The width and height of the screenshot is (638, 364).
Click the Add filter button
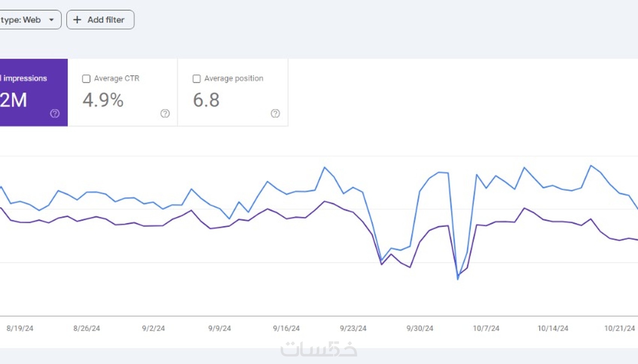100,20
